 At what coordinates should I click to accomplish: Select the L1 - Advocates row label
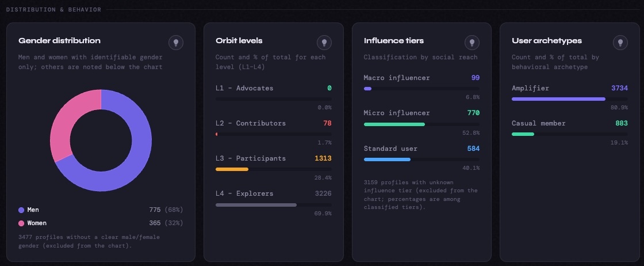click(244, 88)
